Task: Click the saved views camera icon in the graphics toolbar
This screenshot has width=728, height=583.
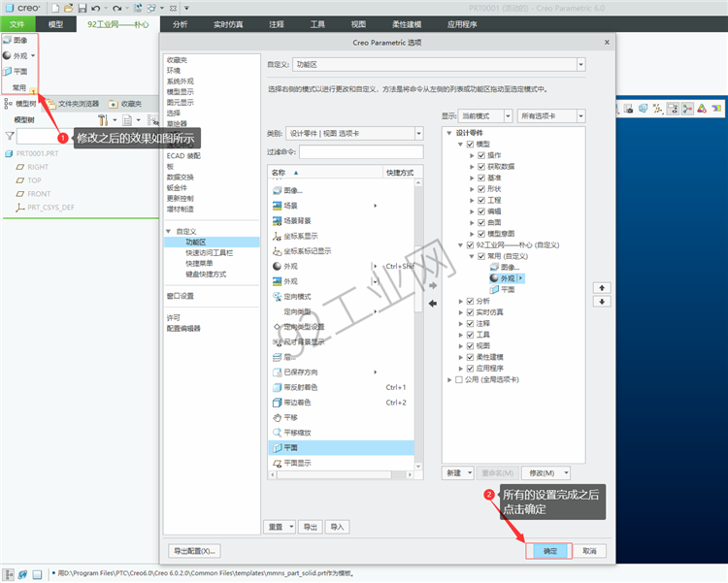Action: (x=629, y=109)
